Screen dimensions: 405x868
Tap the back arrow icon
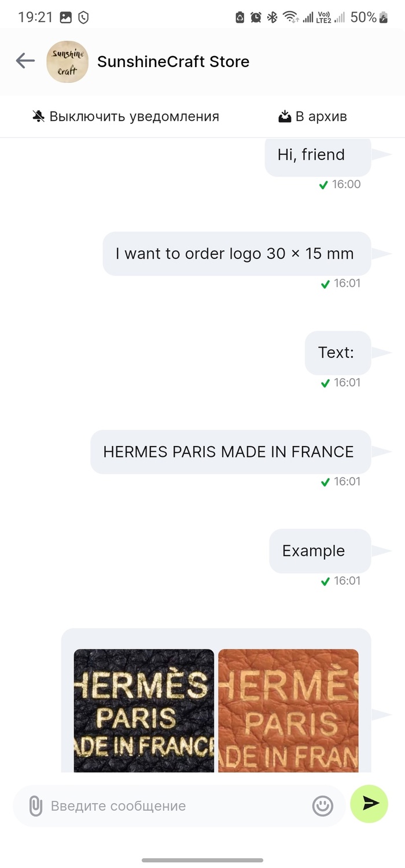pyautogui.click(x=25, y=61)
